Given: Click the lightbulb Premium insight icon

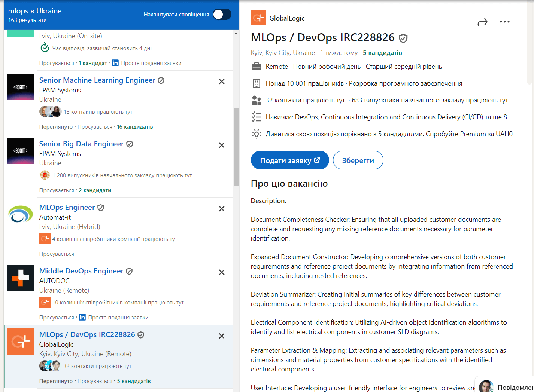Looking at the screenshot, I should click(257, 134).
